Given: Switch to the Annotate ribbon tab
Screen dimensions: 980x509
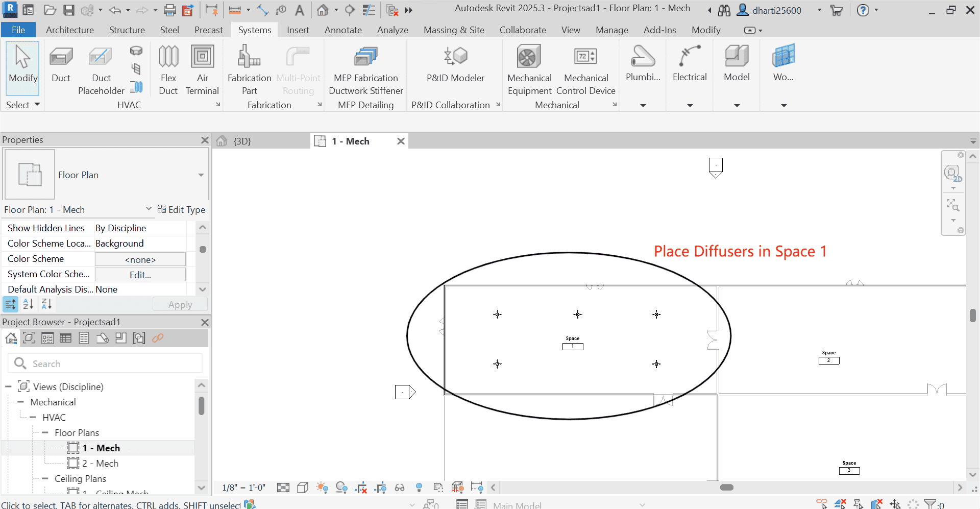Looking at the screenshot, I should click(343, 30).
